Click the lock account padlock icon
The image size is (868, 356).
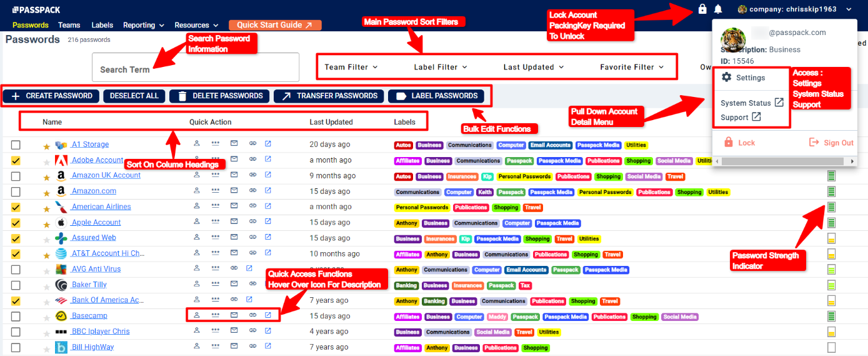click(x=702, y=9)
